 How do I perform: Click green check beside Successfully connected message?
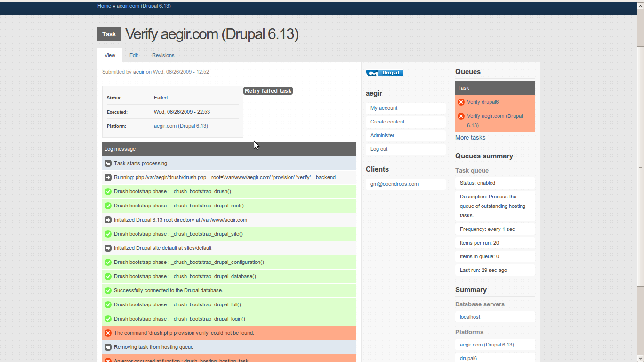[x=108, y=291]
